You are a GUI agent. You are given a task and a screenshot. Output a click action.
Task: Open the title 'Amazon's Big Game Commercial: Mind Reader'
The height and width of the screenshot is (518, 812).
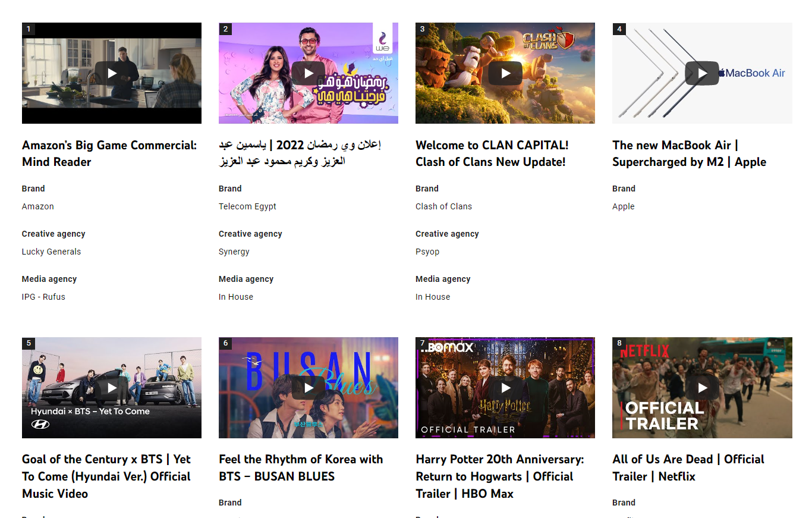(x=109, y=153)
